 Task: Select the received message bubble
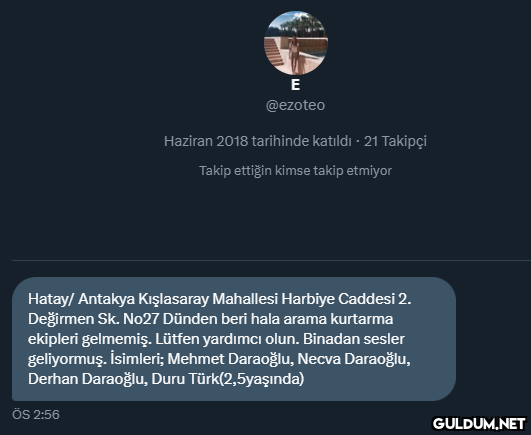[234, 339]
